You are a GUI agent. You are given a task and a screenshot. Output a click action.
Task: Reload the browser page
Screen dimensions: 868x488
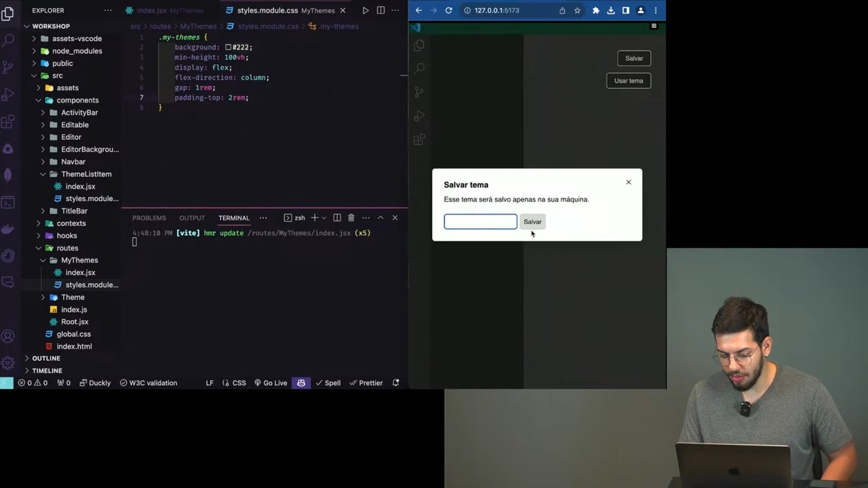[x=448, y=10]
